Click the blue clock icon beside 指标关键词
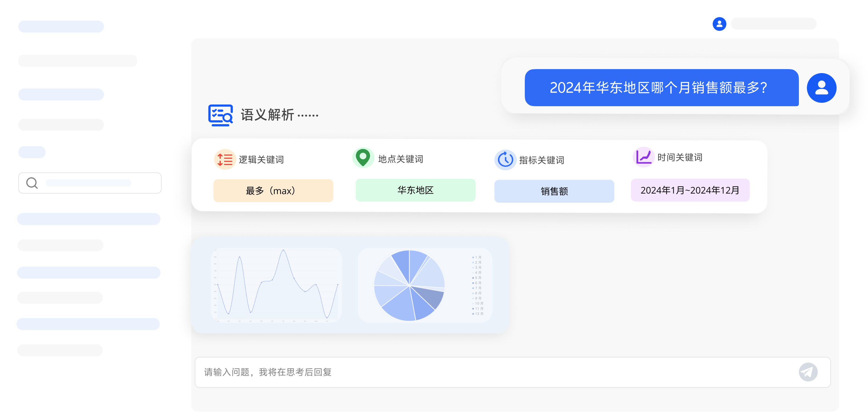The width and height of the screenshot is (868, 412). pos(505,159)
